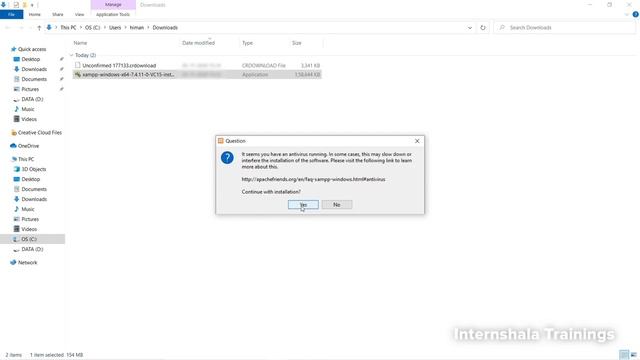The width and height of the screenshot is (640, 360).
Task: Open DATA (D:) drive under This PC
Action: tap(32, 249)
